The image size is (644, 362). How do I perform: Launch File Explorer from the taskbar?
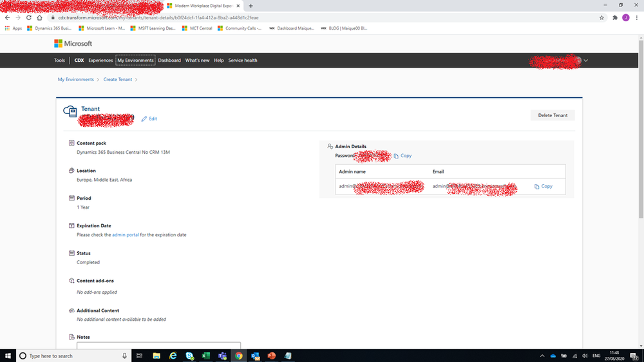(156, 356)
